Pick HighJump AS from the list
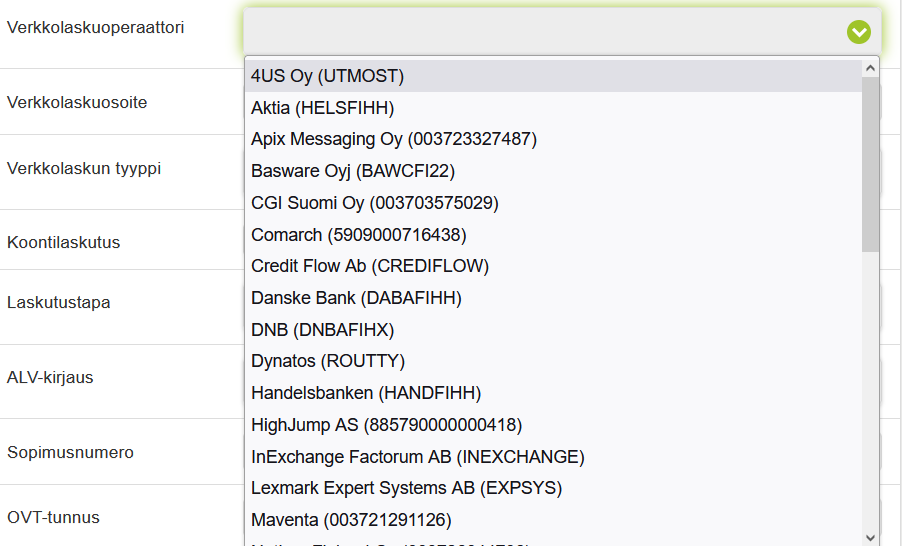The height and width of the screenshot is (546, 902). click(x=386, y=425)
